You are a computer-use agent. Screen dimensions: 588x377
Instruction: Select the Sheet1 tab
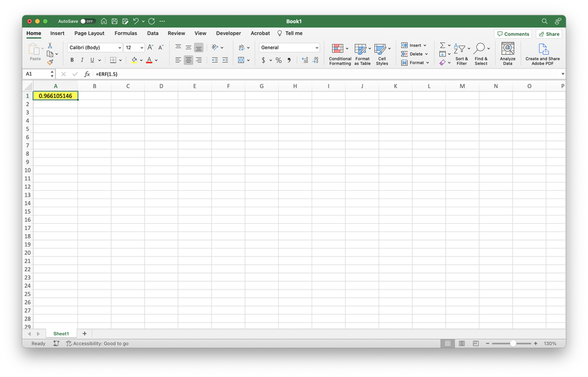61,334
